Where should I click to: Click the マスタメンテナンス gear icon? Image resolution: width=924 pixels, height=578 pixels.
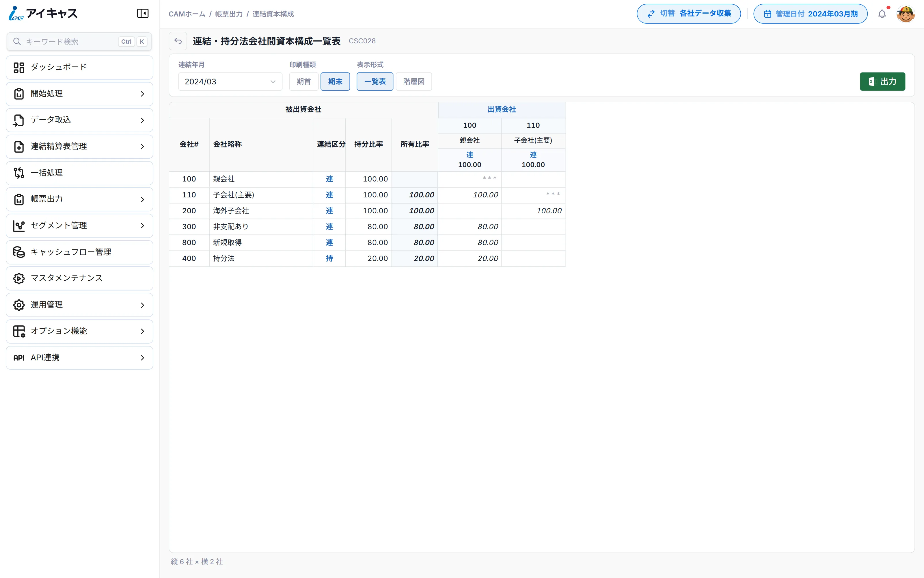coord(19,279)
